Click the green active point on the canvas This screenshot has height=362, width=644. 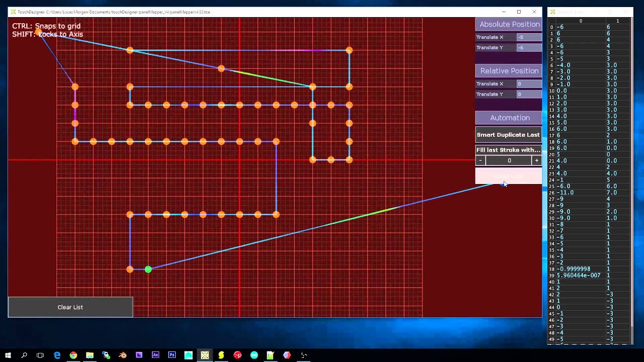pos(148,269)
